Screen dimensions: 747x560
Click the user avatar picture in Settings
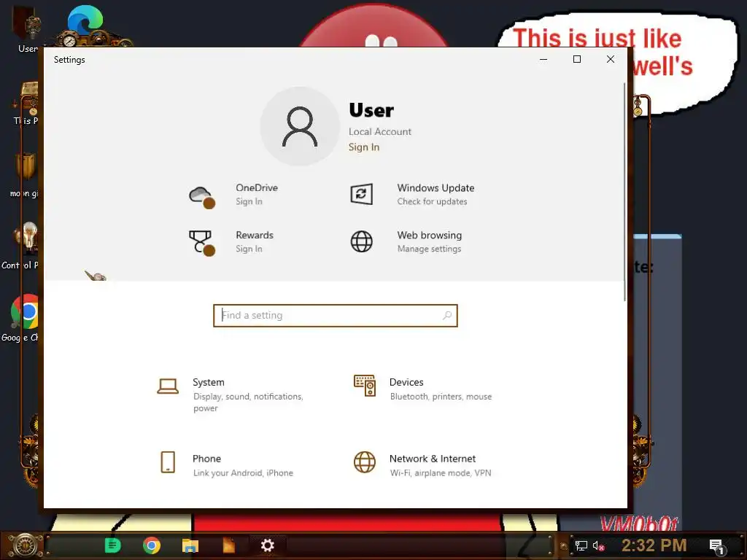[300, 127]
